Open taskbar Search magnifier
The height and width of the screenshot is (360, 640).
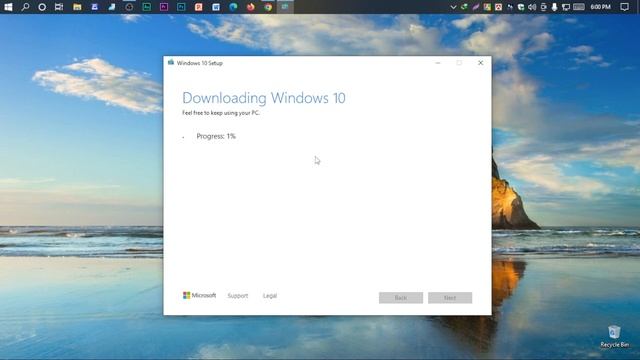click(25, 7)
